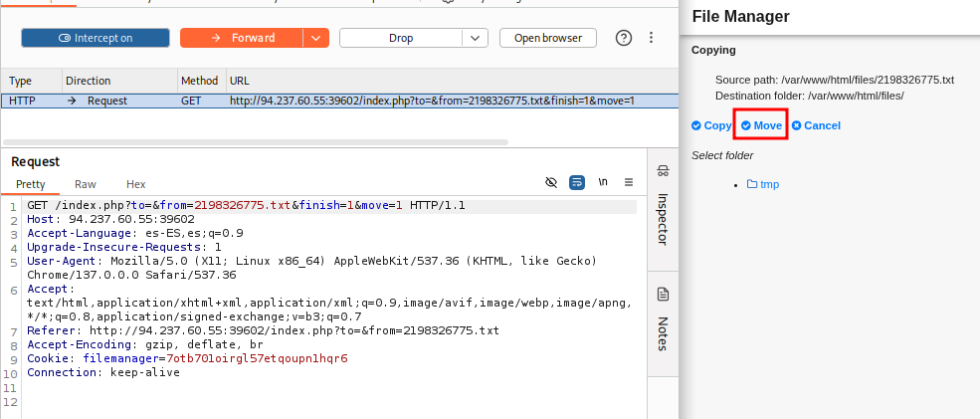Toggle the Intercept on switch
The width and height of the screenshot is (980, 419).
click(x=96, y=38)
